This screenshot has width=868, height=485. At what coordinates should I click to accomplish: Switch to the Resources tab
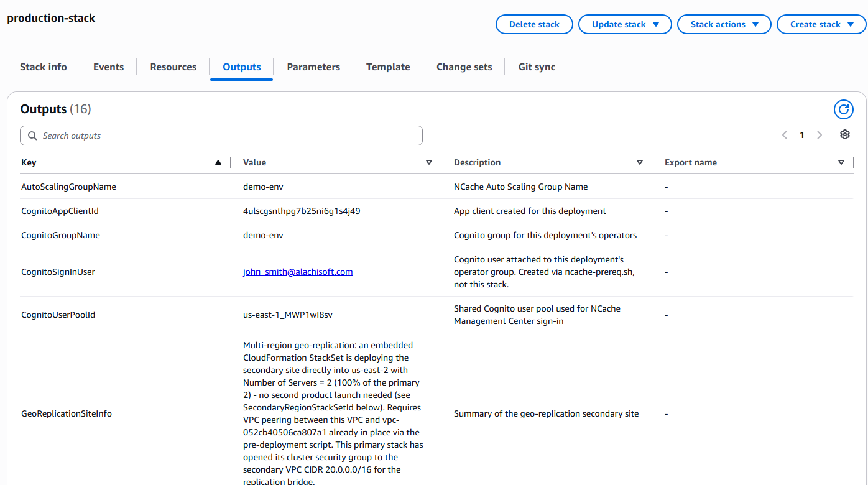coord(173,67)
